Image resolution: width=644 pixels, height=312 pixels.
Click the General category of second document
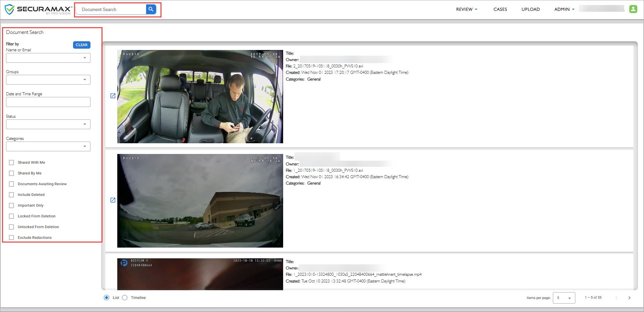(314, 183)
